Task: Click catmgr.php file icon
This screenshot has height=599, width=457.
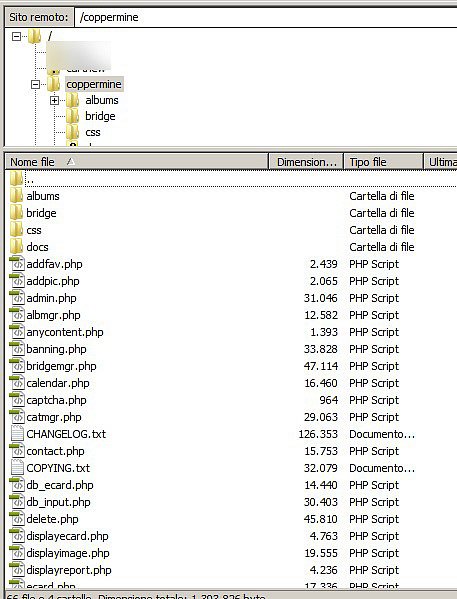Action: [x=17, y=417]
